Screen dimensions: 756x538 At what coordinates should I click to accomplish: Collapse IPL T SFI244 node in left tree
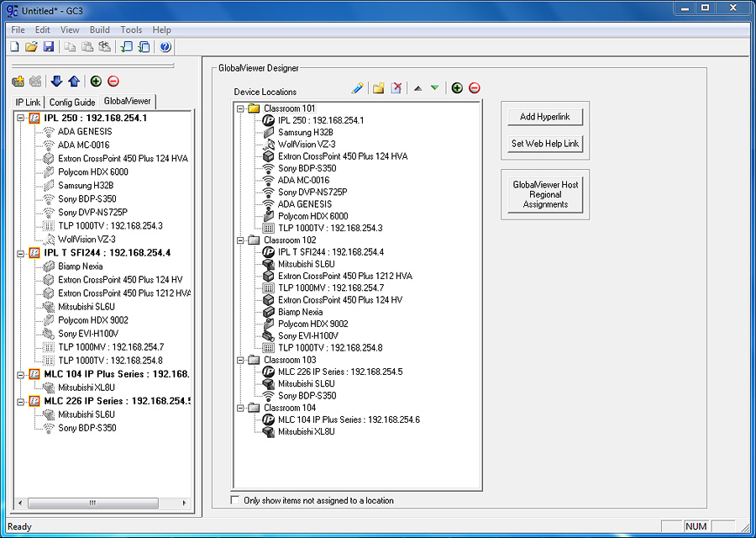tap(20, 253)
